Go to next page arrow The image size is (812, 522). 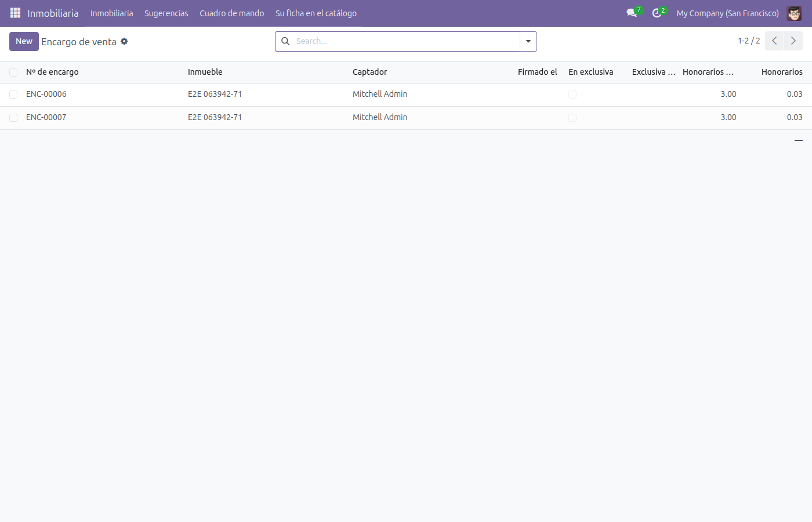point(793,41)
